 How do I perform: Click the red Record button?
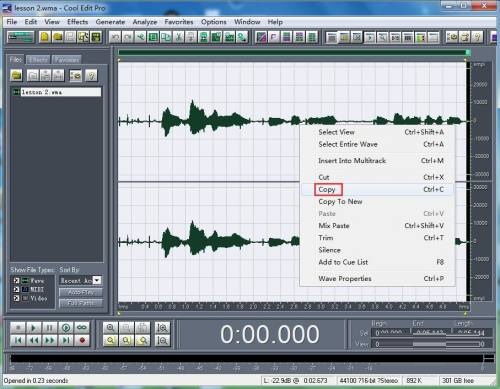[x=82, y=340]
